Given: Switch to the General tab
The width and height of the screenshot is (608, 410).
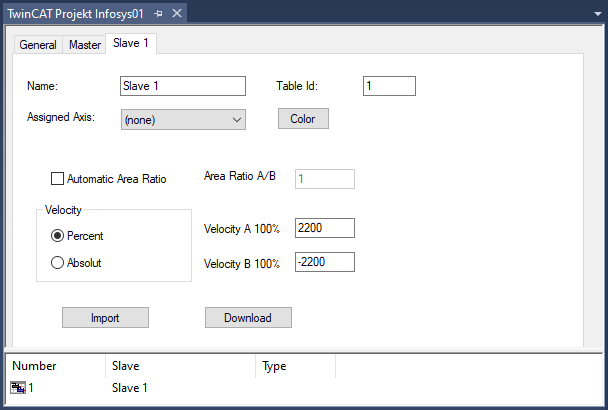Looking at the screenshot, I should point(38,45).
